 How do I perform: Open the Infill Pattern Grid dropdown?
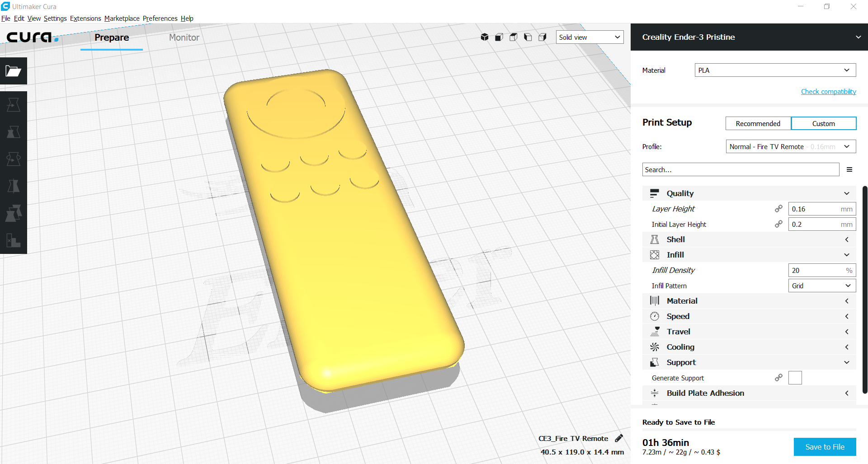(822, 286)
